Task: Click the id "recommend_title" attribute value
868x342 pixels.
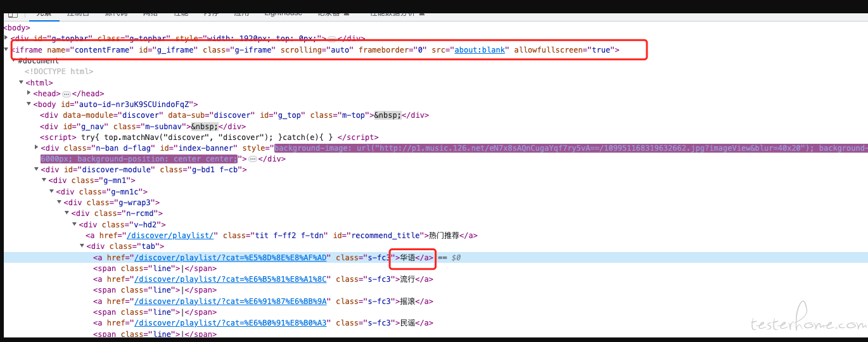Action: 385,236
